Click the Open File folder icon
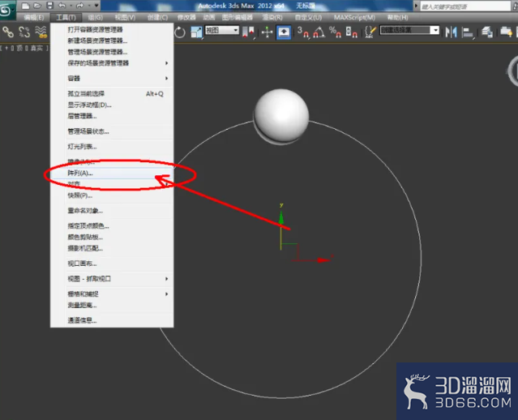518x420 pixels. click(x=37, y=6)
